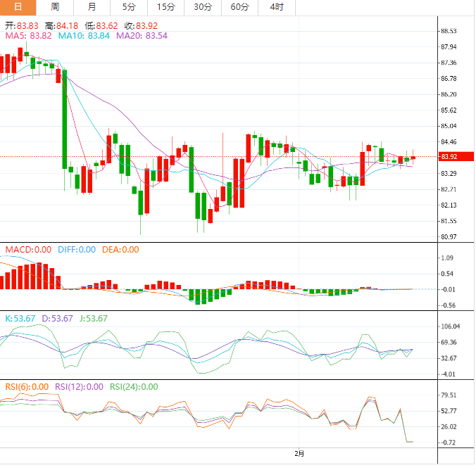Viewport: 476px width, 470px height.
Task: Click the DIFF:0.00 label
Action: coord(77,250)
